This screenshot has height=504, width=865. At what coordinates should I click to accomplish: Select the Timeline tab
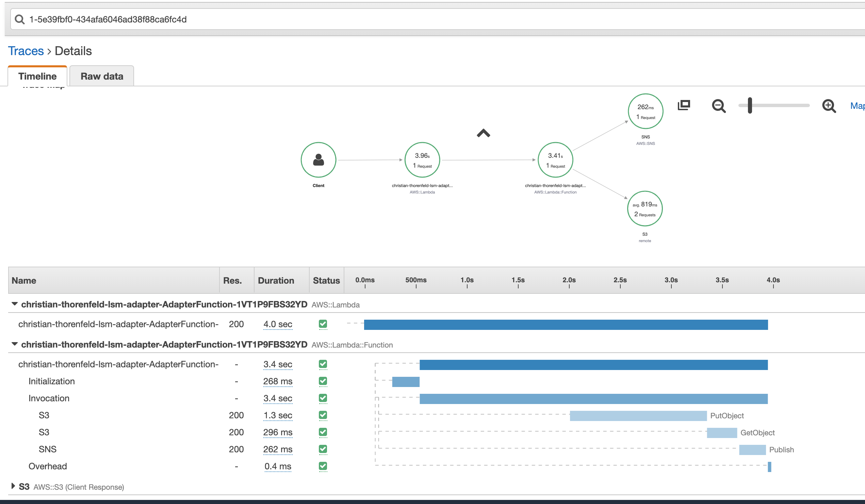point(37,76)
